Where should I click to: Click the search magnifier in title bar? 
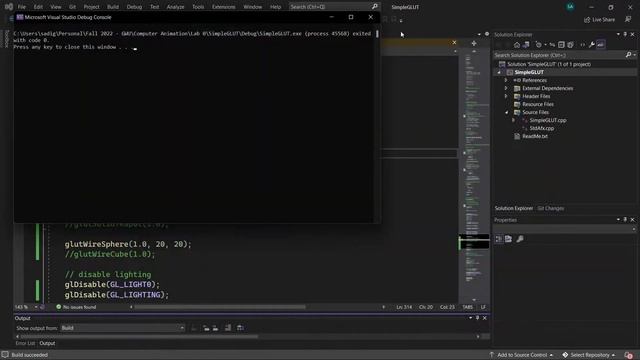375,7
